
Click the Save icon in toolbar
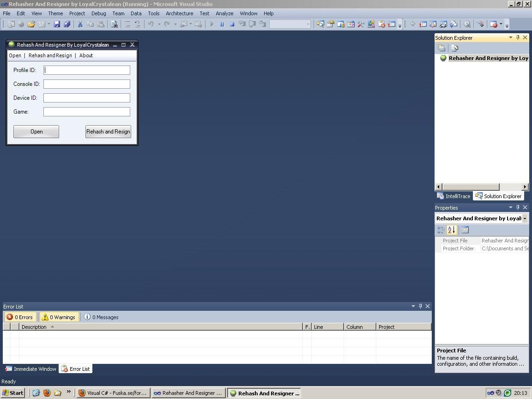coord(57,24)
